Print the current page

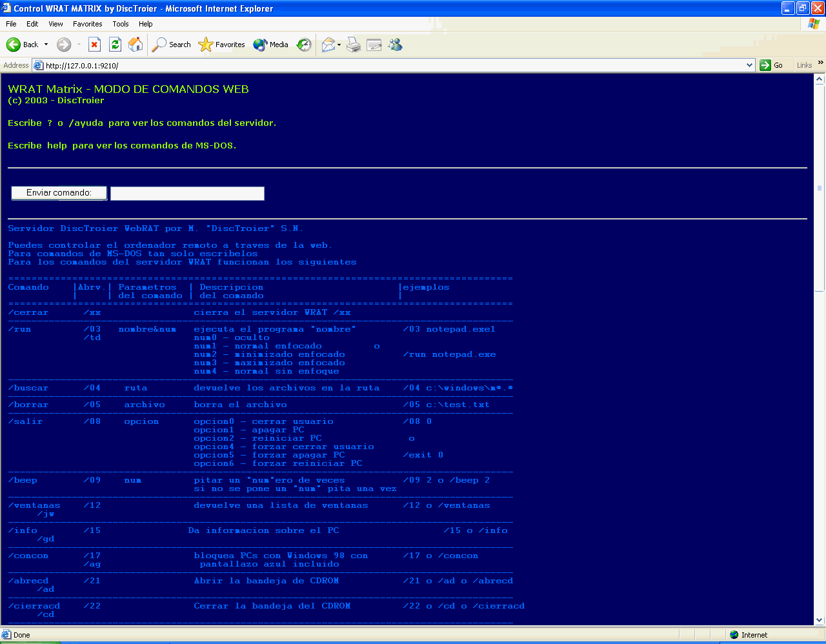click(354, 45)
